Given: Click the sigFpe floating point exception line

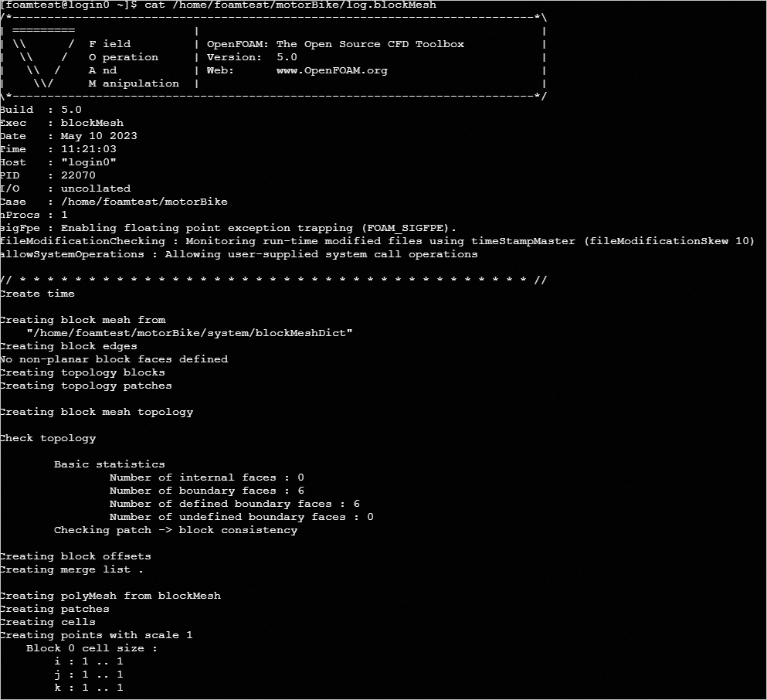Looking at the screenshot, I should (229, 228).
